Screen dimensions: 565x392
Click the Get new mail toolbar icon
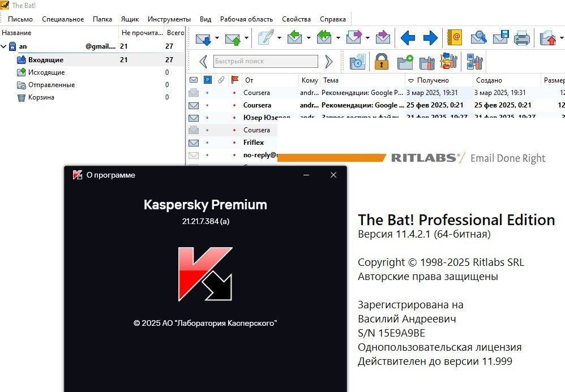click(x=203, y=38)
